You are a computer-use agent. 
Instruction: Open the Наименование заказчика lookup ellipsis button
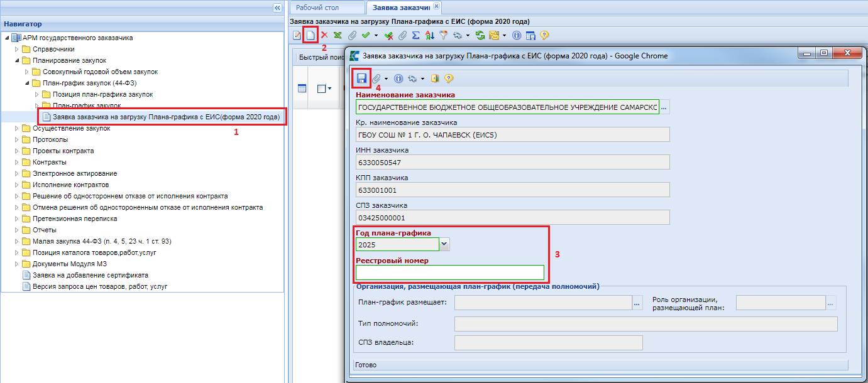click(664, 107)
